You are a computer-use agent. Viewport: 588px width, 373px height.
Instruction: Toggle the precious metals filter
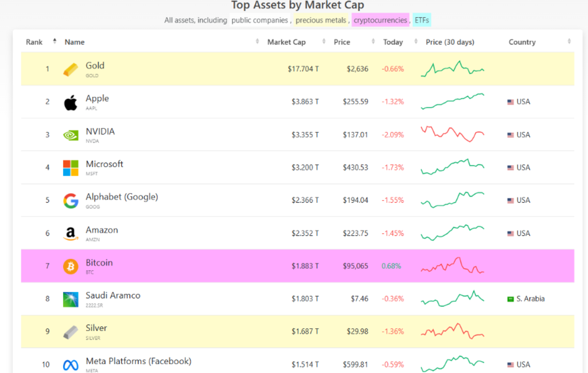[320, 20]
